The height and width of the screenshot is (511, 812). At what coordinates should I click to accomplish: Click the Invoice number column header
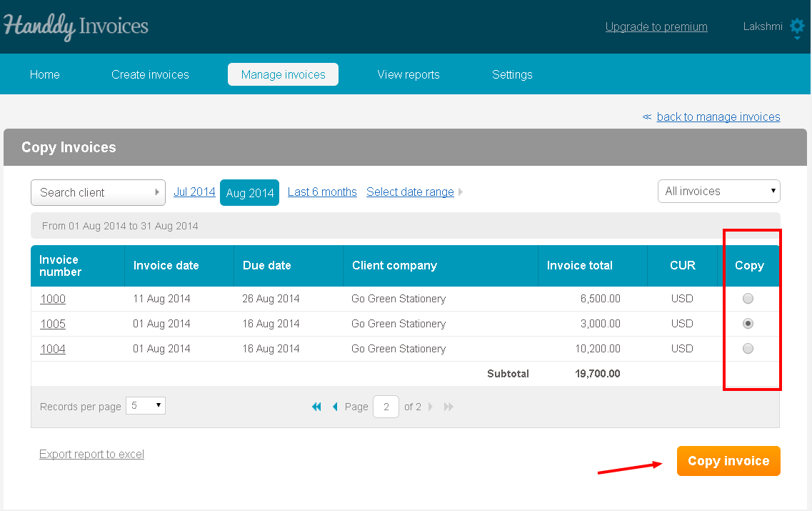click(x=78, y=266)
